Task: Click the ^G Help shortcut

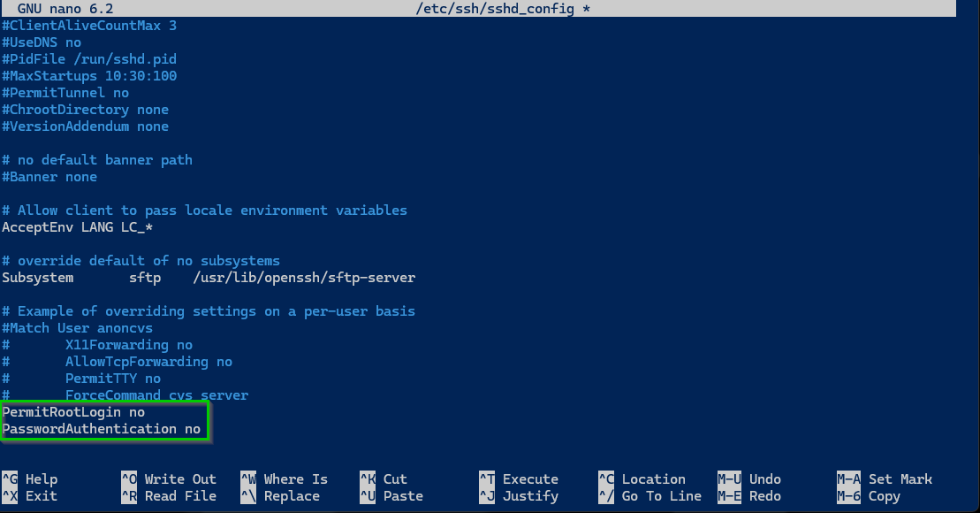Action: point(30,479)
